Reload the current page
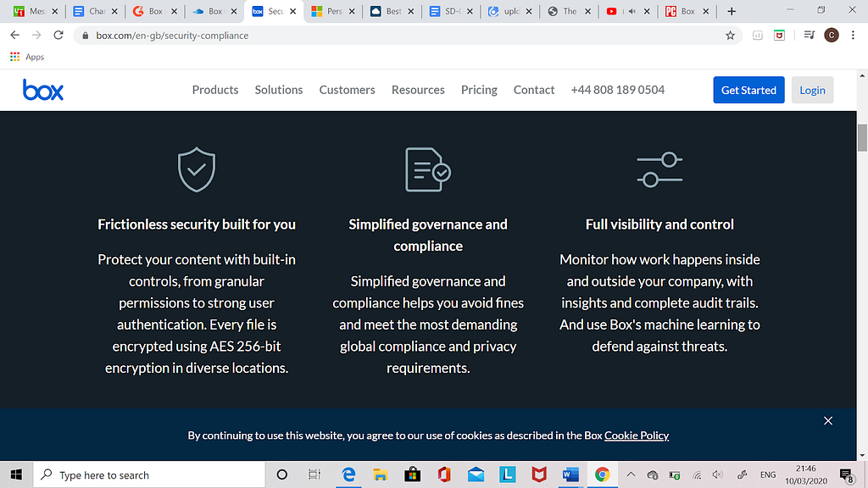Viewport: 868px width, 488px height. pyautogui.click(x=58, y=36)
